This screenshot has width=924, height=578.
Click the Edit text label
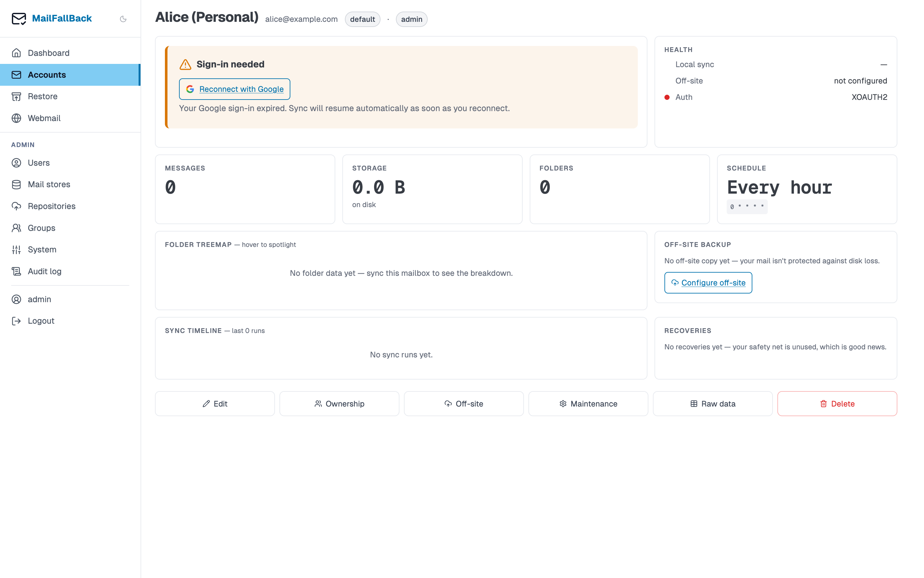(x=220, y=404)
